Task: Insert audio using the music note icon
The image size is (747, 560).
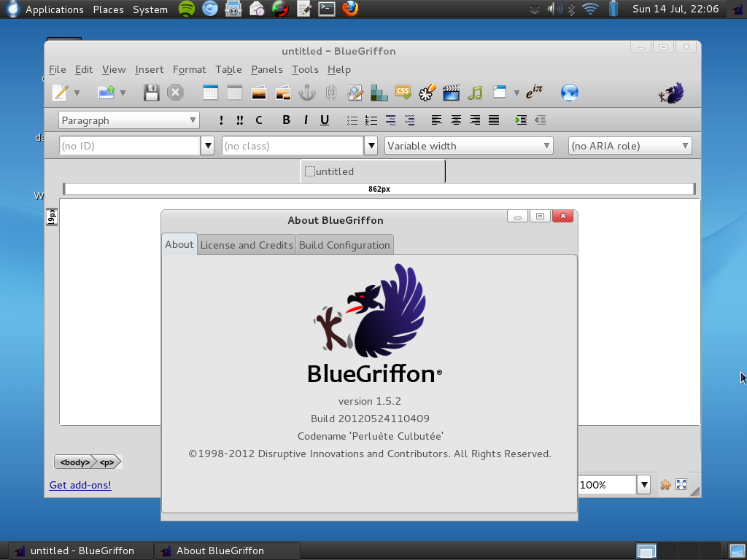Action: [x=476, y=93]
